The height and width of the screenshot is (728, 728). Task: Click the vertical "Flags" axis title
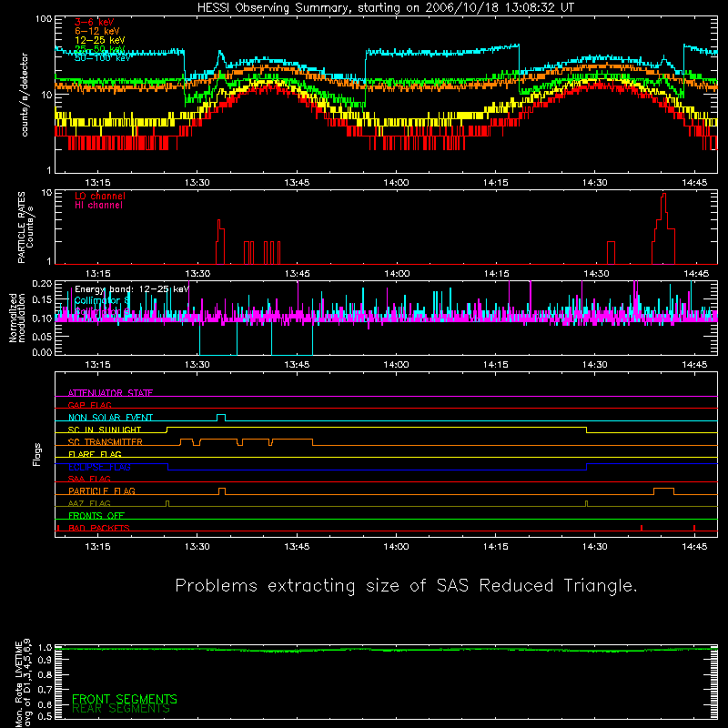[x=37, y=454]
